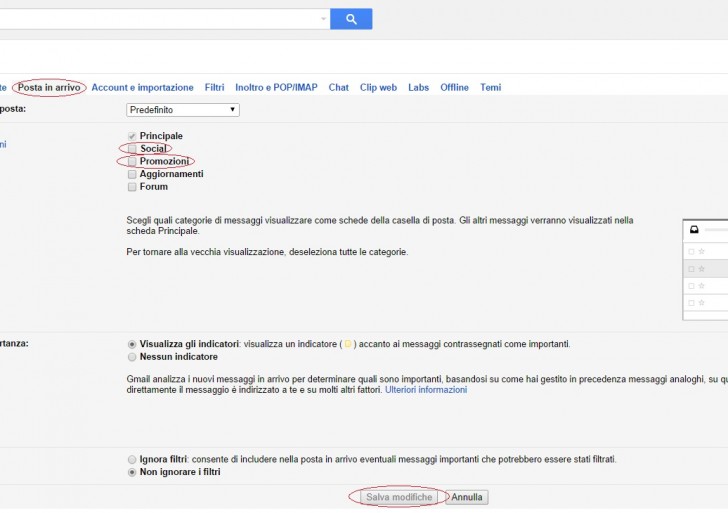
Task: Open the Labs tab
Action: click(x=418, y=87)
